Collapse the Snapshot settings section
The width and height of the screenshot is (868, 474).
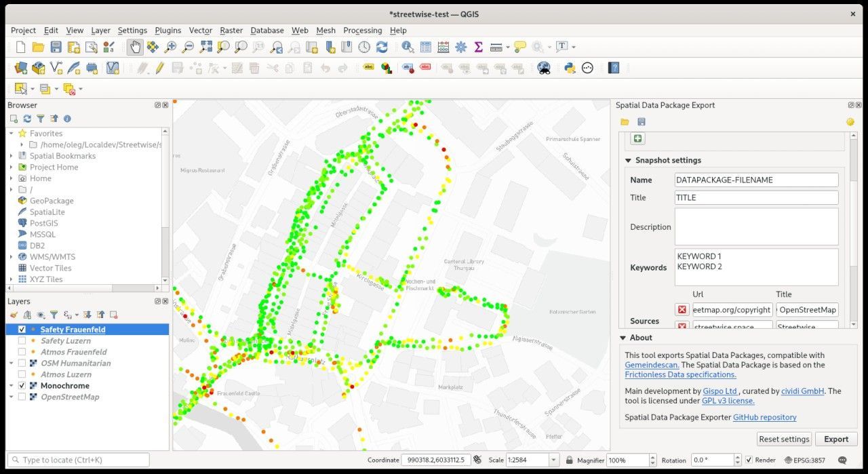click(x=628, y=161)
